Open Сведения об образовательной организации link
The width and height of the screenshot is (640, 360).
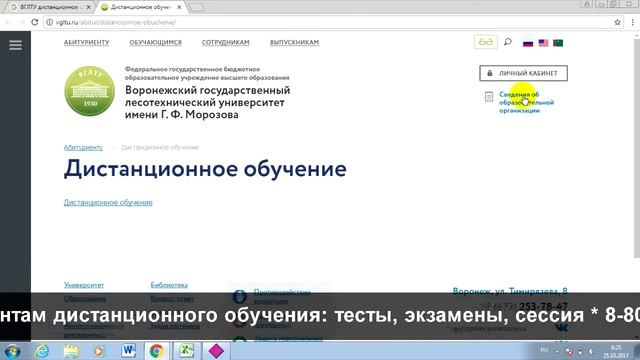pyautogui.click(x=527, y=102)
